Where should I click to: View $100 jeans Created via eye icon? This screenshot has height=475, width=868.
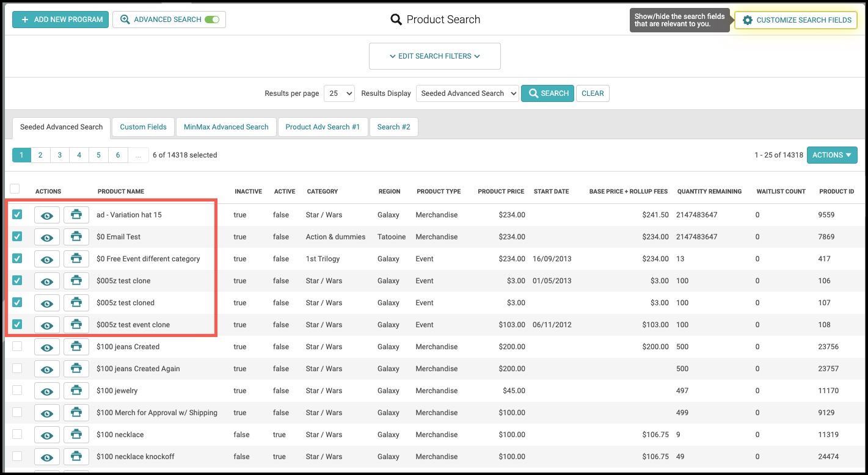(x=47, y=347)
